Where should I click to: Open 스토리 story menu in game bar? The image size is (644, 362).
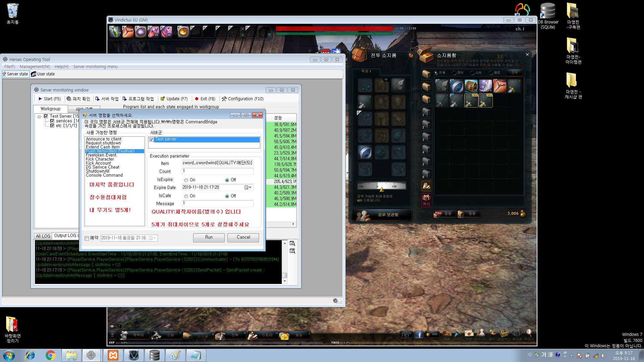tap(263, 335)
